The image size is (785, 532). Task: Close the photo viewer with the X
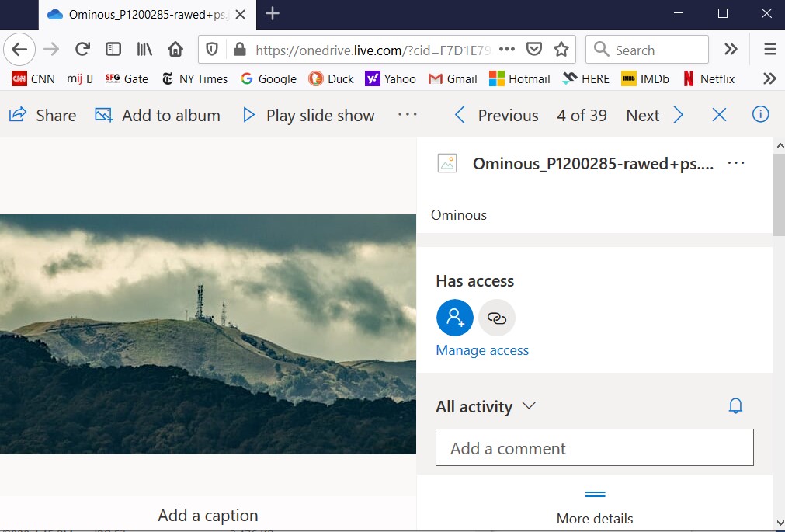(x=720, y=115)
